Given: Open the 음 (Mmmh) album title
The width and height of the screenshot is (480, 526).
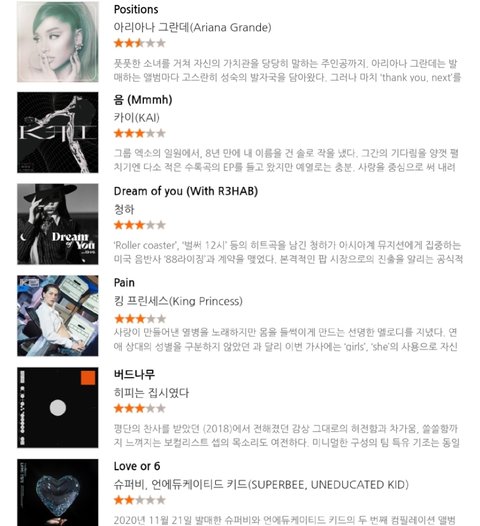Looking at the screenshot, I should pos(143,100).
